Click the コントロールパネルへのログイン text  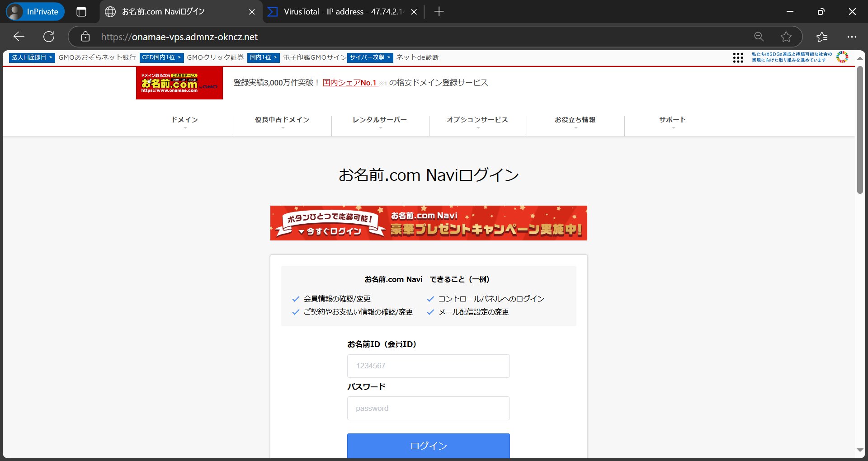coord(491,299)
